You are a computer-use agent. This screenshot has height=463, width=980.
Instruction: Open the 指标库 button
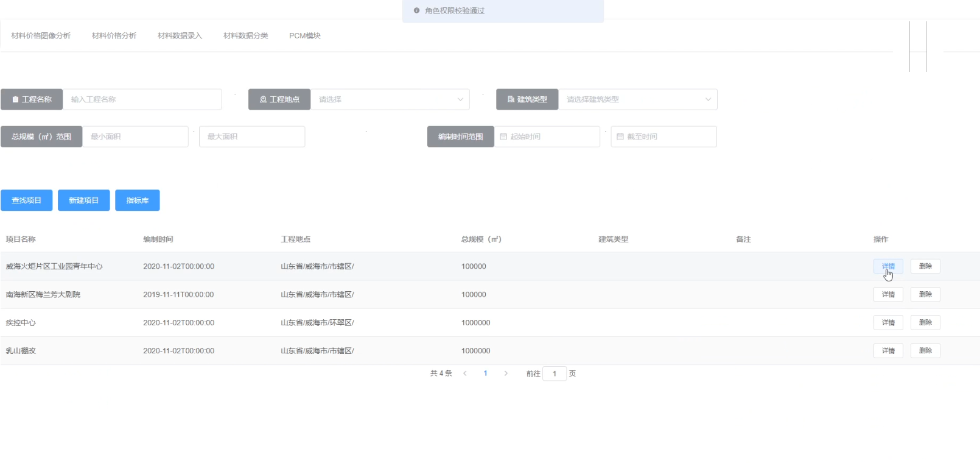[x=138, y=200]
